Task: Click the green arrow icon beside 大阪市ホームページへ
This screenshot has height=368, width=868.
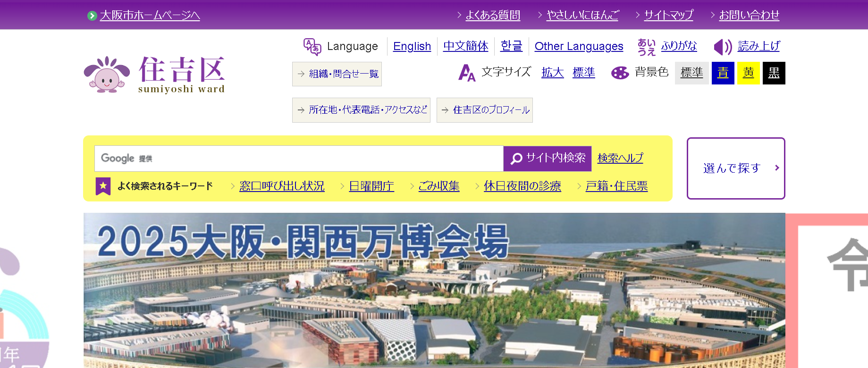Action: [92, 16]
